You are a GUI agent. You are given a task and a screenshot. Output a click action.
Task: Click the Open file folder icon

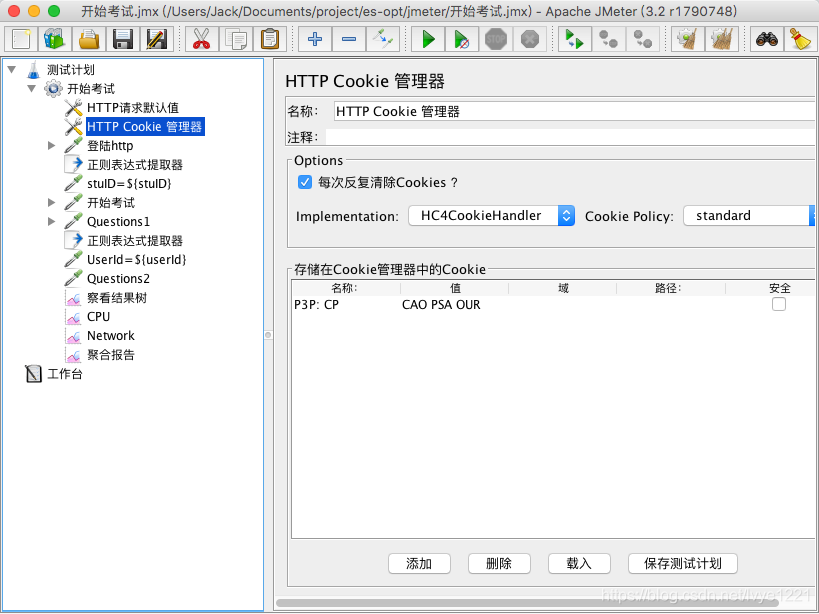point(89,39)
